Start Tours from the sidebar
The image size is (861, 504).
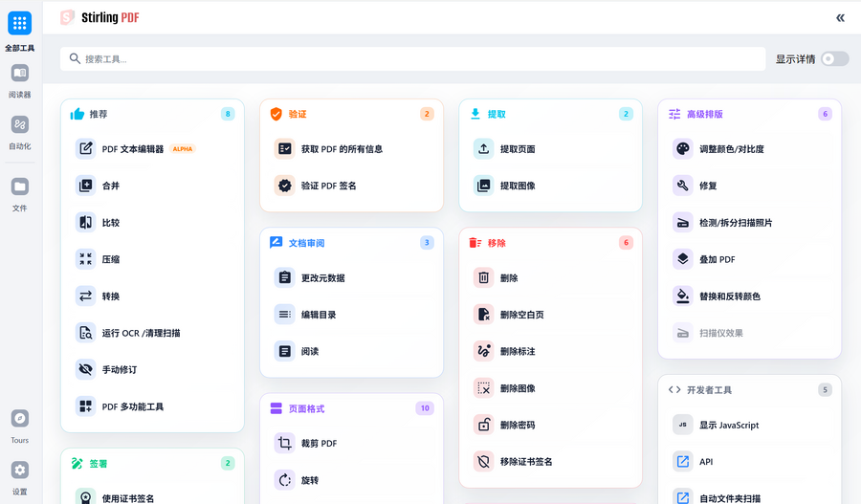click(19, 425)
